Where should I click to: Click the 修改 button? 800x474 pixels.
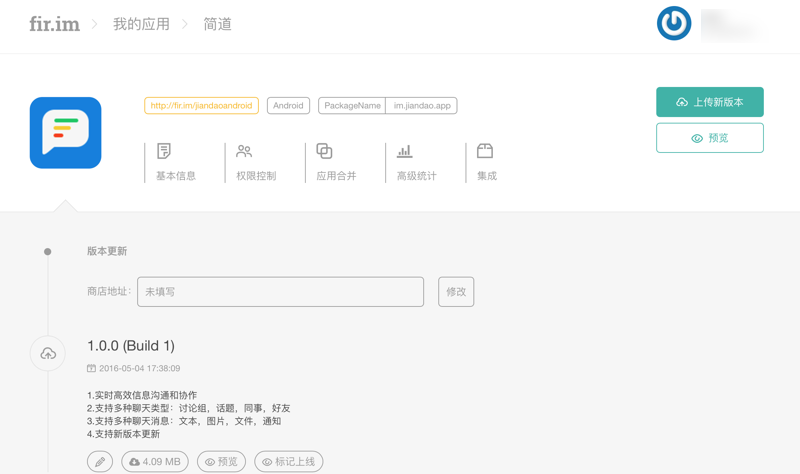pyautogui.click(x=456, y=292)
